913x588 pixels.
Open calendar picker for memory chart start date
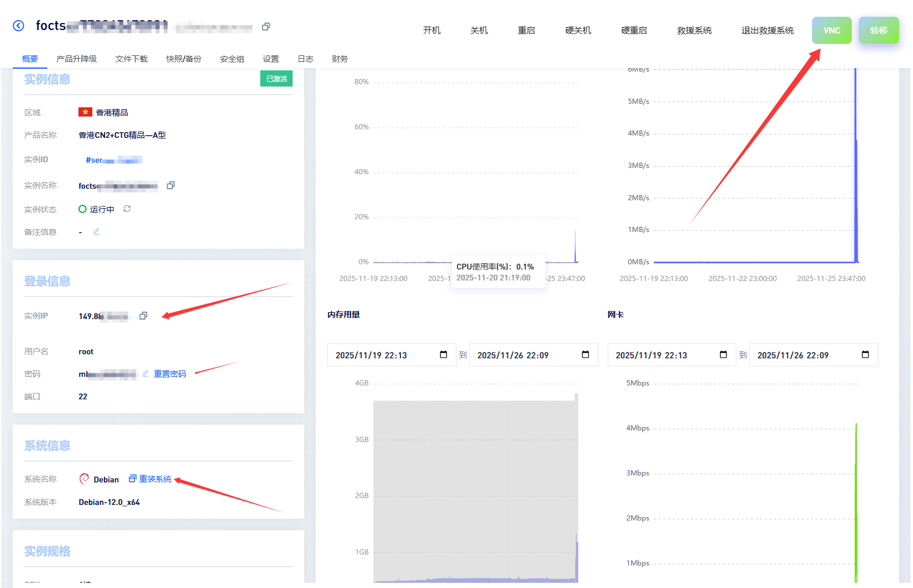click(443, 355)
